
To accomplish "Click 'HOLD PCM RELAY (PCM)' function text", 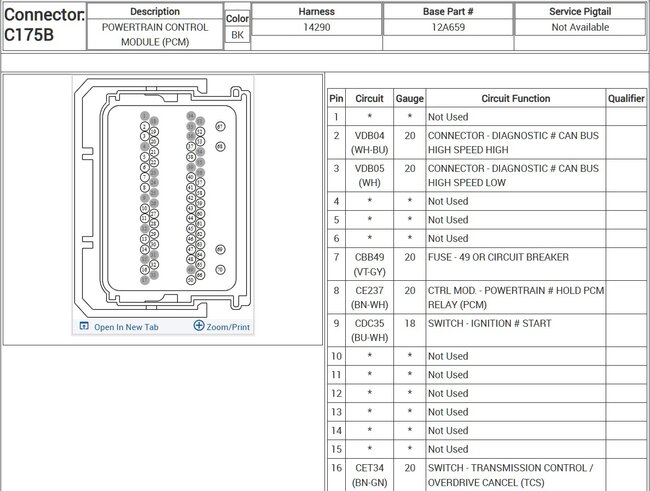I will 516,297.
